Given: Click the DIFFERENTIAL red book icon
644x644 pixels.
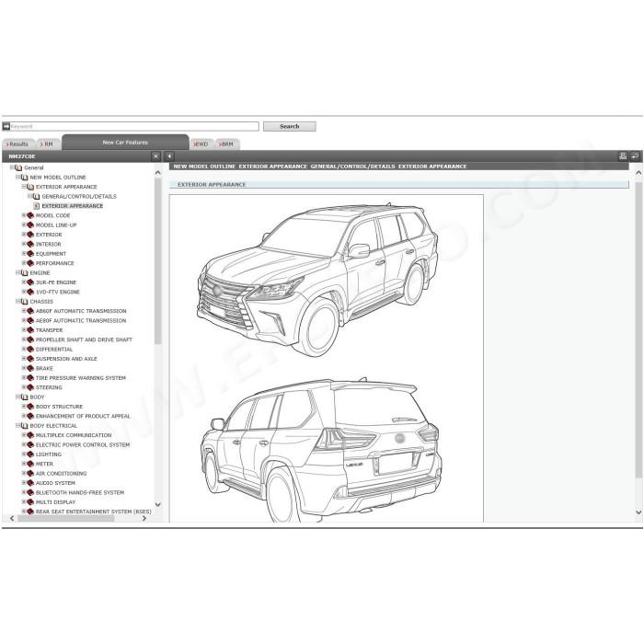Looking at the screenshot, I should [x=30, y=349].
